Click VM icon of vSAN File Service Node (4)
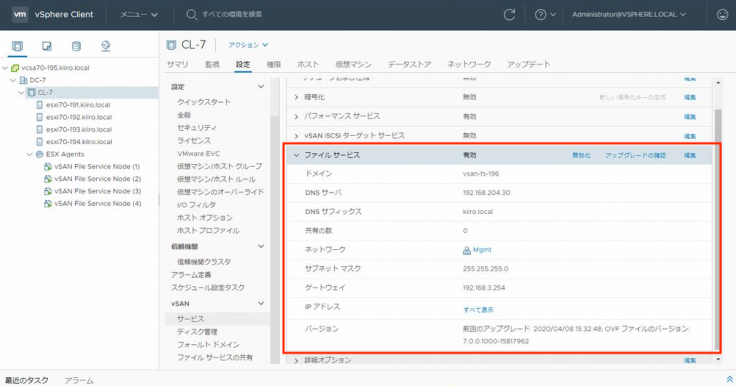736x386 pixels. [47, 203]
